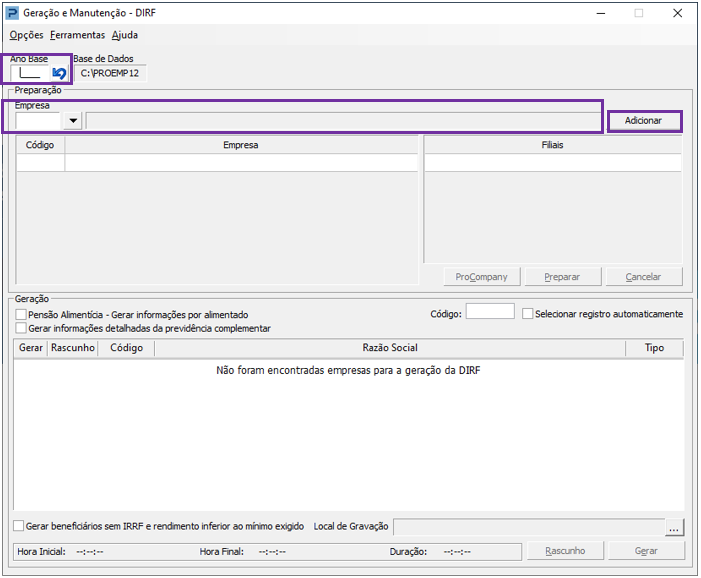The width and height of the screenshot is (701, 578).
Task: Check Selecionar registro automaticamente
Action: pyautogui.click(x=528, y=314)
